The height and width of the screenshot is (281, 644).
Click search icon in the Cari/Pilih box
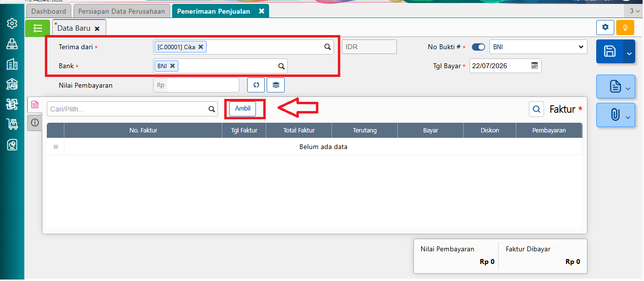pos(212,109)
